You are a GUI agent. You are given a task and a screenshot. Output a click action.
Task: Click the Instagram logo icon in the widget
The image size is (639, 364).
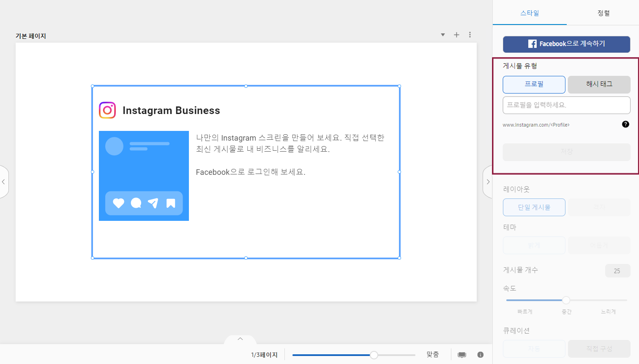[x=107, y=110]
